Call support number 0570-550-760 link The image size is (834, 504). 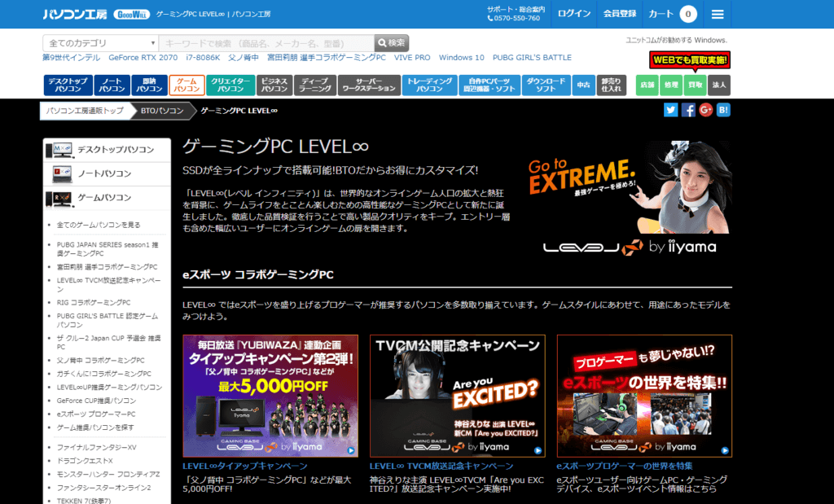coord(514,18)
